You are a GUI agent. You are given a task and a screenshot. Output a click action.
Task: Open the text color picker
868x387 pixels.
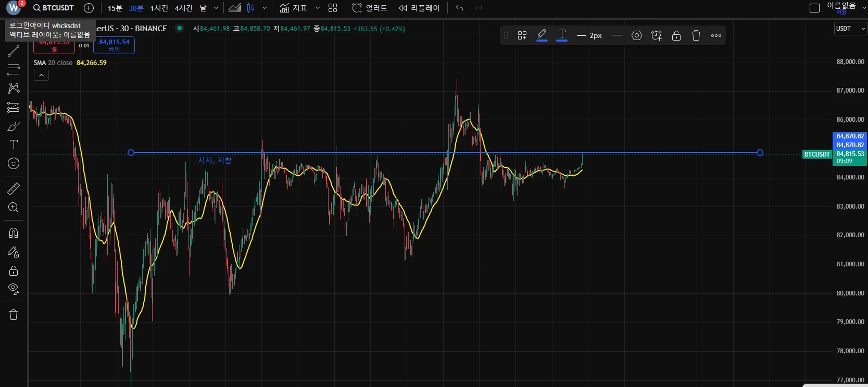tap(562, 35)
